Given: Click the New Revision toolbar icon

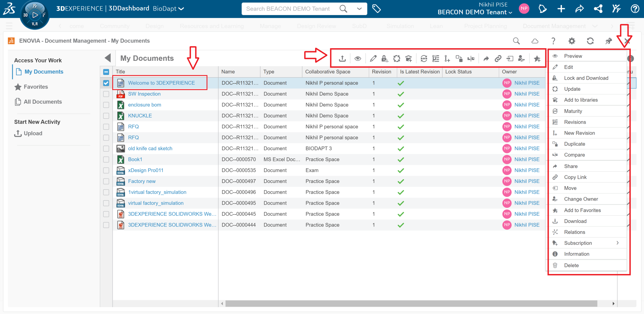Looking at the screenshot, I should point(447,59).
